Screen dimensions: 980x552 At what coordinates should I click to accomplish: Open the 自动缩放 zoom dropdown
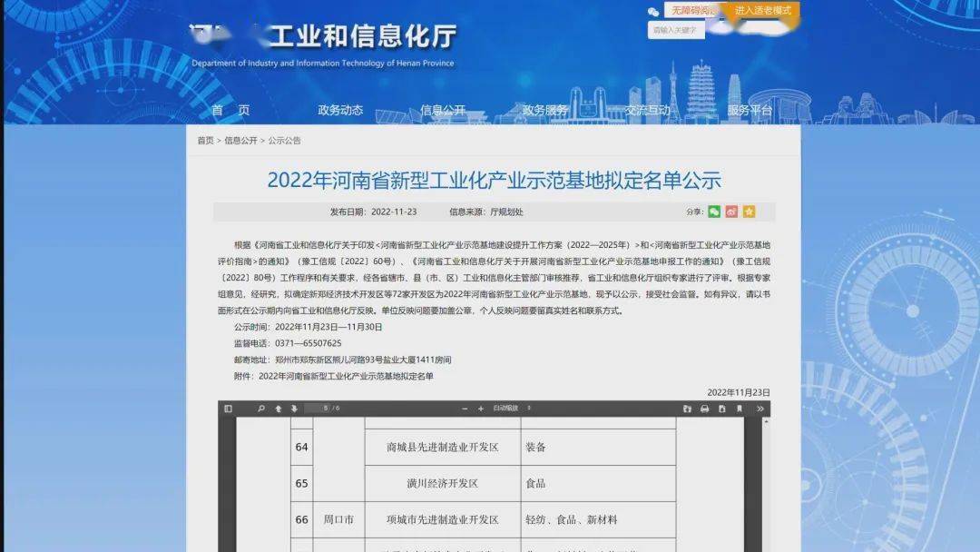point(512,409)
